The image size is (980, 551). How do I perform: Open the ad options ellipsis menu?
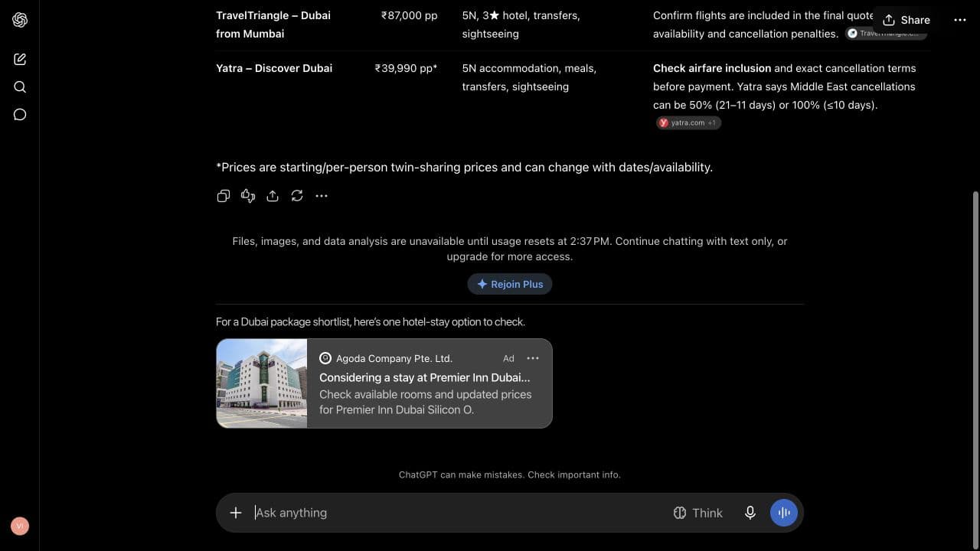pos(533,358)
